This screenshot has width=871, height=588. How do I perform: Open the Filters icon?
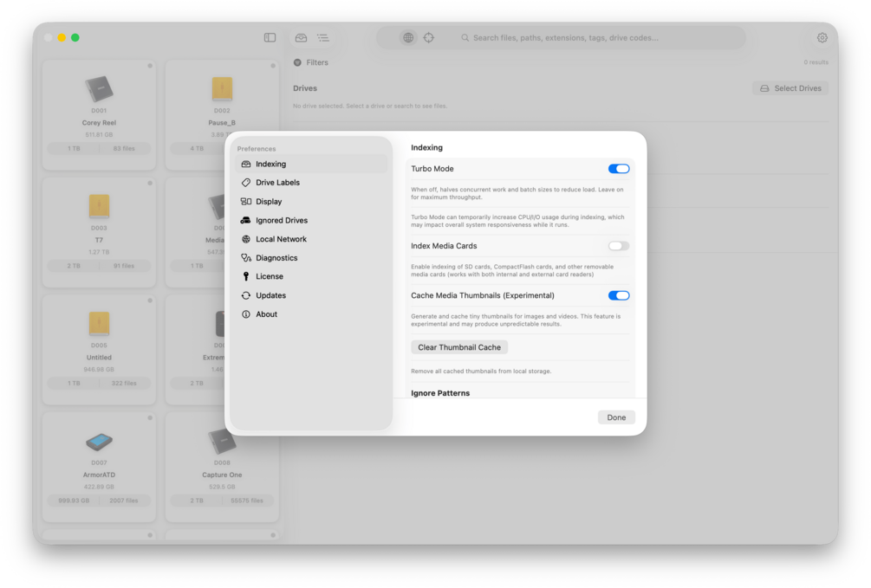click(298, 62)
